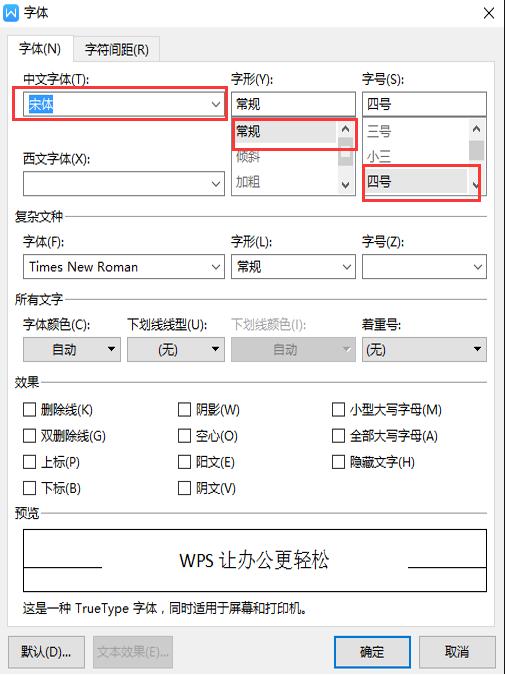
Task: Switch to the 字符间距(R) tab
Action: click(117, 50)
